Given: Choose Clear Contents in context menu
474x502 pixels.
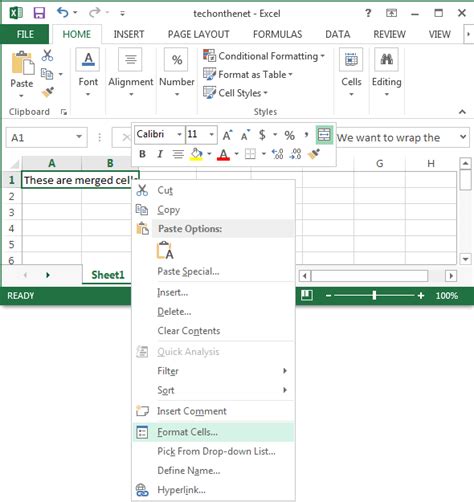Looking at the screenshot, I should pyautogui.click(x=189, y=331).
